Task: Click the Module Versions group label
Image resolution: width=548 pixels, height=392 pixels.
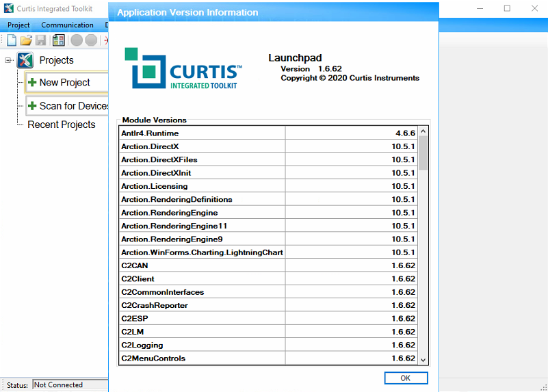Action: pyautogui.click(x=154, y=120)
